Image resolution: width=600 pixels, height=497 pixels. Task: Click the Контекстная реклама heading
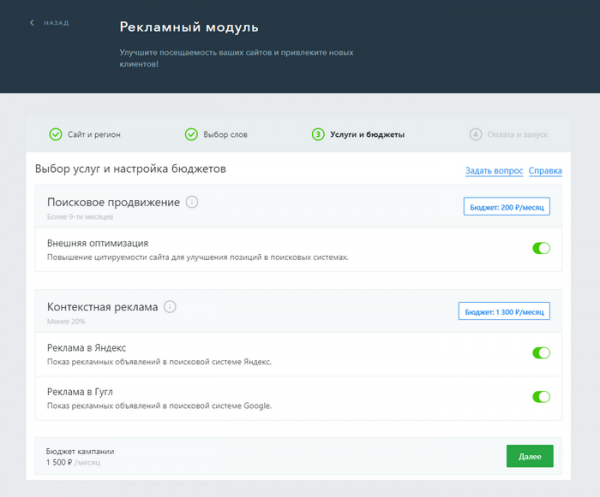click(x=102, y=306)
